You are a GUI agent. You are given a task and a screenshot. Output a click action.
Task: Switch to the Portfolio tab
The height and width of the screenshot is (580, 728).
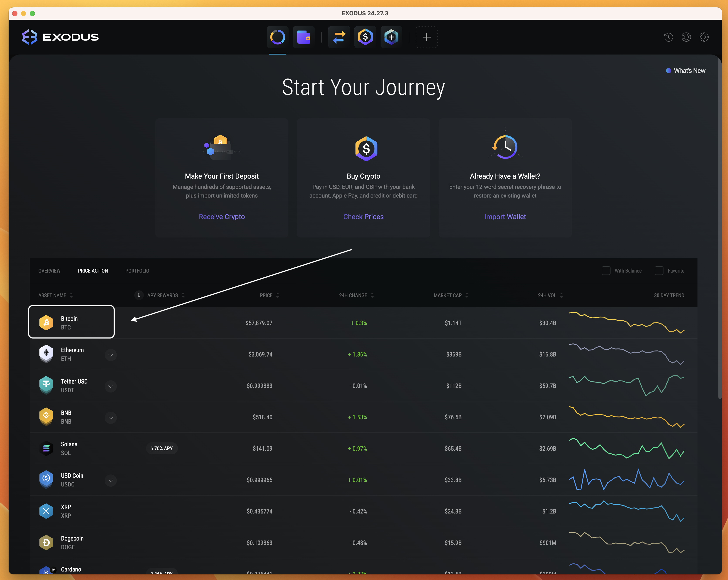coord(137,271)
